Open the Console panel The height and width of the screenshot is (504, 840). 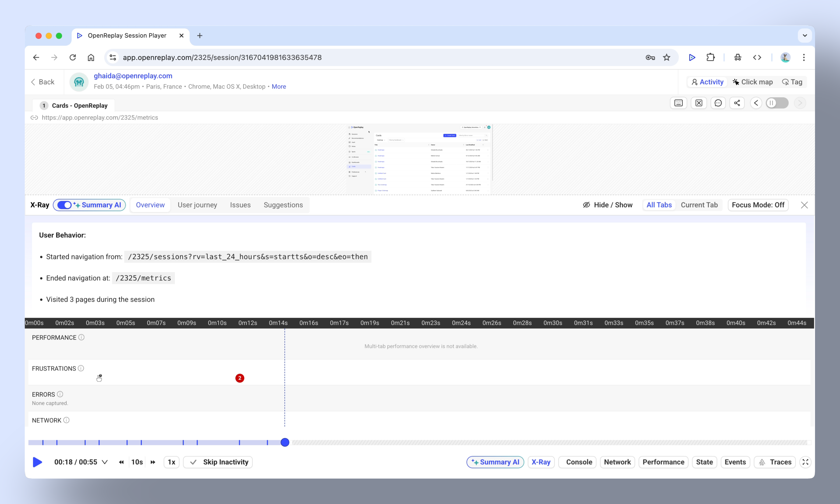click(x=577, y=462)
